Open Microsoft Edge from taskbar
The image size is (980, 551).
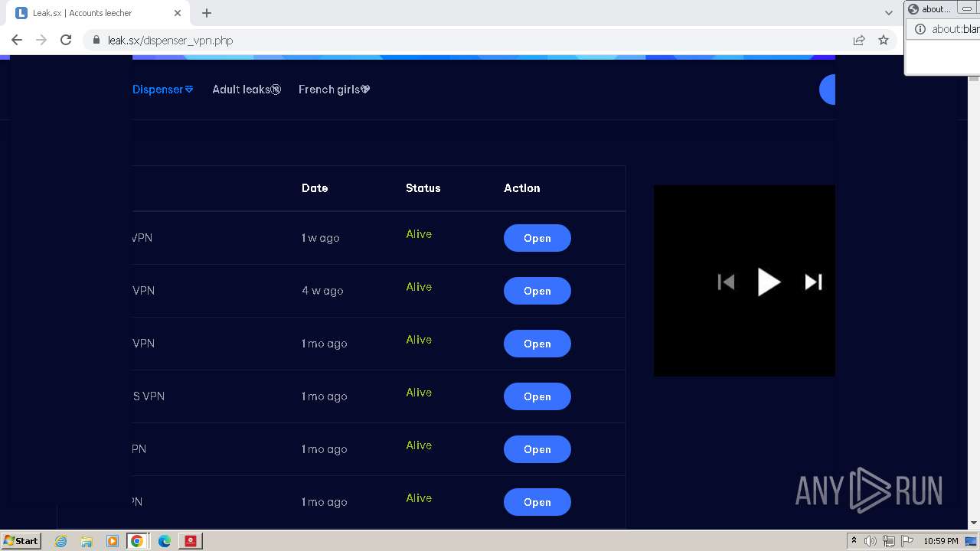pos(164,541)
